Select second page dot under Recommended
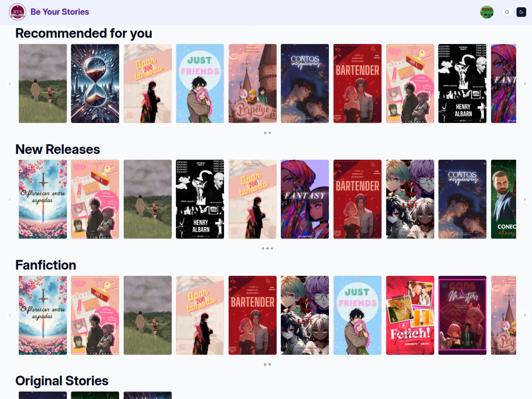 pyautogui.click(x=270, y=133)
